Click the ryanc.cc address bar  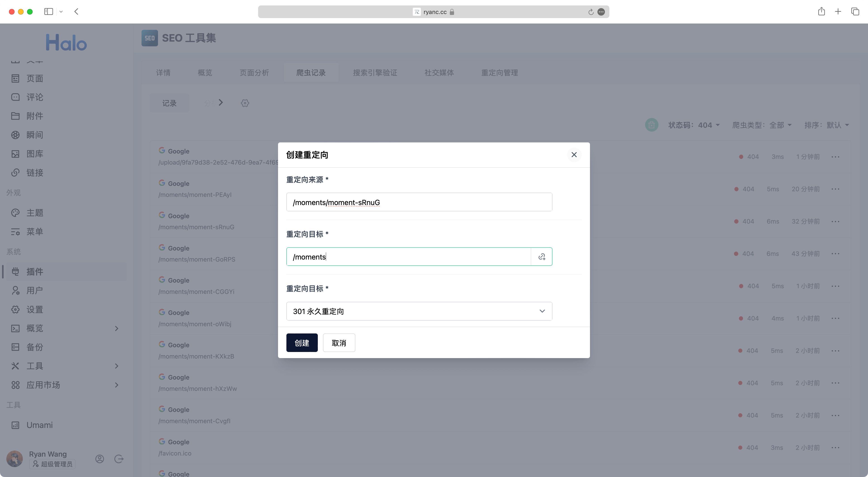(433, 12)
